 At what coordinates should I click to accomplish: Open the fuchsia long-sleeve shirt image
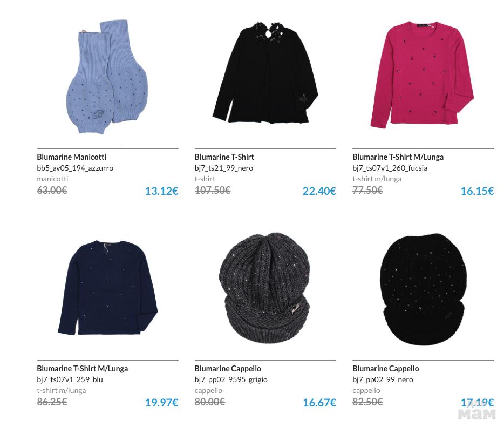point(423,75)
